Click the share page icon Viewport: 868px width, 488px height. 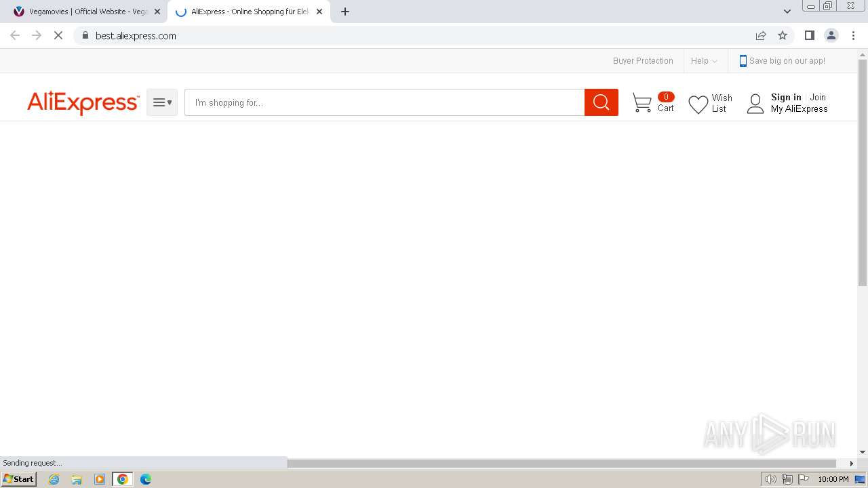coord(761,35)
